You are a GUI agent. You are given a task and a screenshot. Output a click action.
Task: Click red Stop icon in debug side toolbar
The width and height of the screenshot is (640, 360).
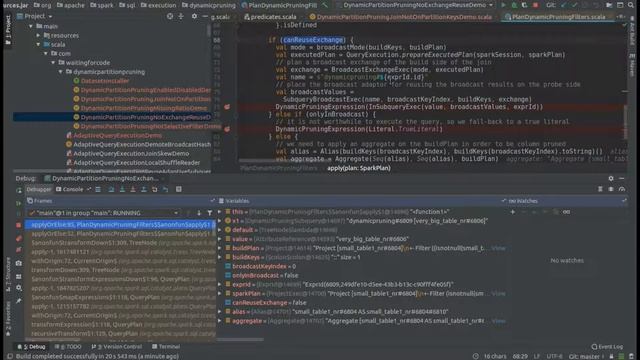point(19,225)
